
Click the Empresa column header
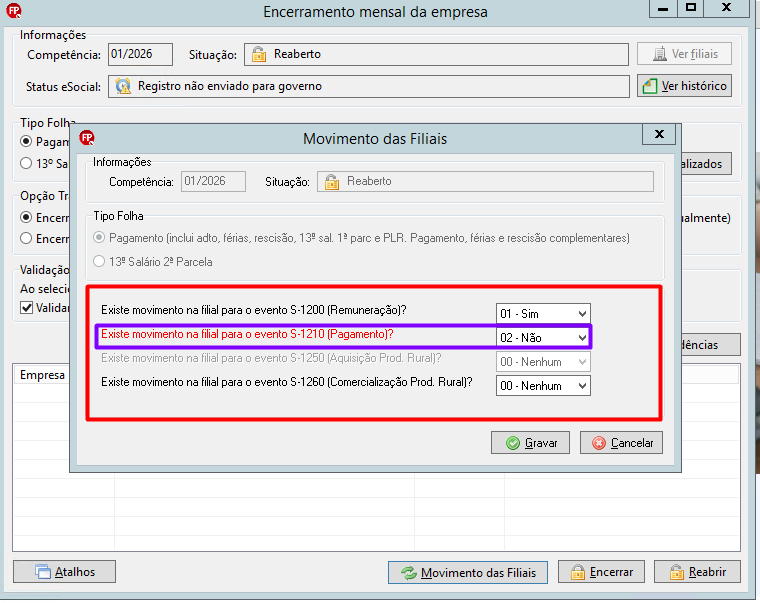point(42,375)
